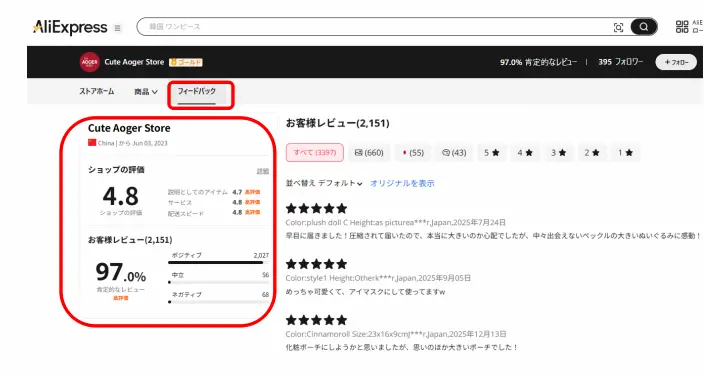The image size is (705, 375).
Task: Click the 4.8 shop rating score
Action: click(120, 196)
